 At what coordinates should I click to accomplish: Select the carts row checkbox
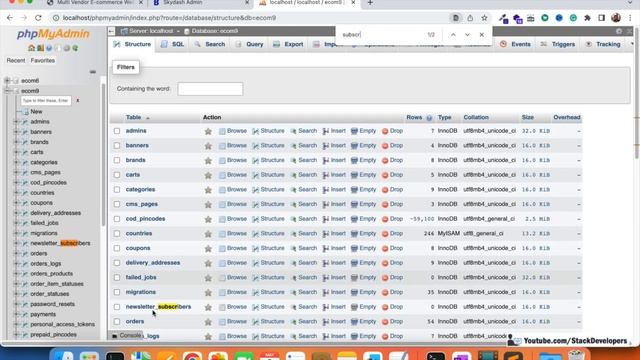click(x=117, y=175)
